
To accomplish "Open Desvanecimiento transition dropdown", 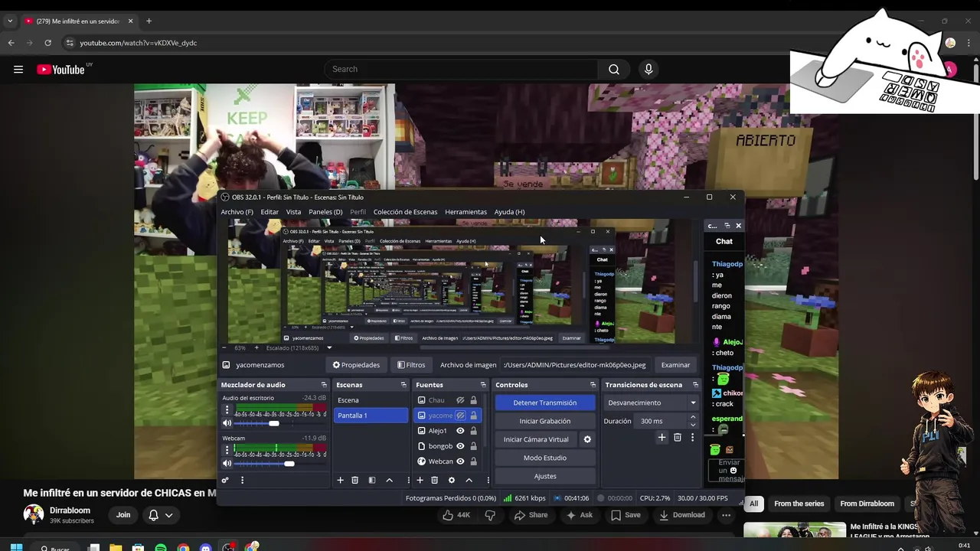I will click(652, 403).
